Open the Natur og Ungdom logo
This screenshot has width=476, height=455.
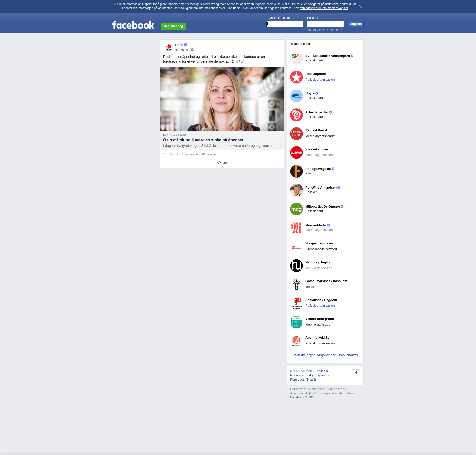coord(297,266)
